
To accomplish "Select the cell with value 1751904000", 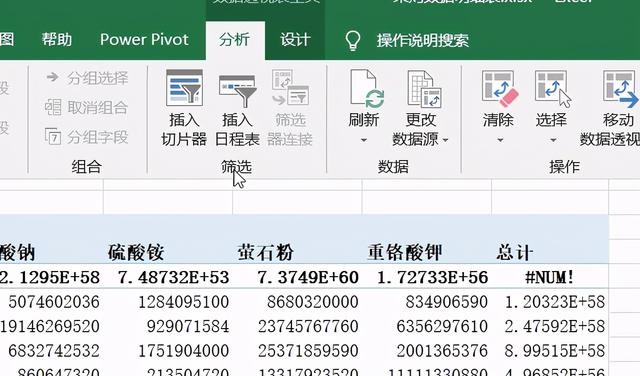I will (x=168, y=351).
